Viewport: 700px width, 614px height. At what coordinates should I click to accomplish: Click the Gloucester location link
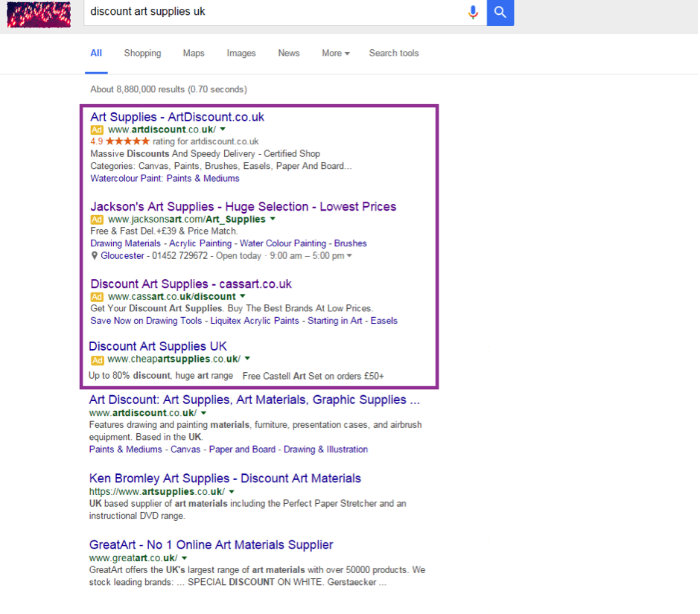[122, 256]
